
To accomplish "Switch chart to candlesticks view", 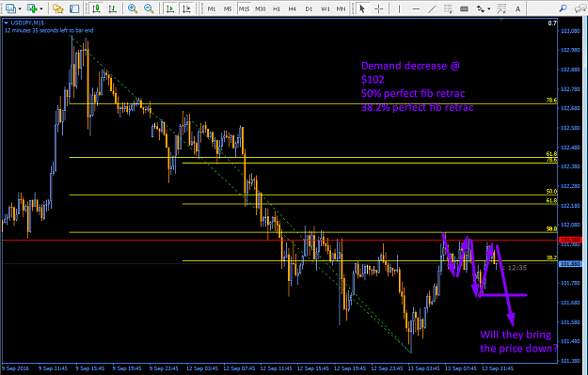I will 96,8.
